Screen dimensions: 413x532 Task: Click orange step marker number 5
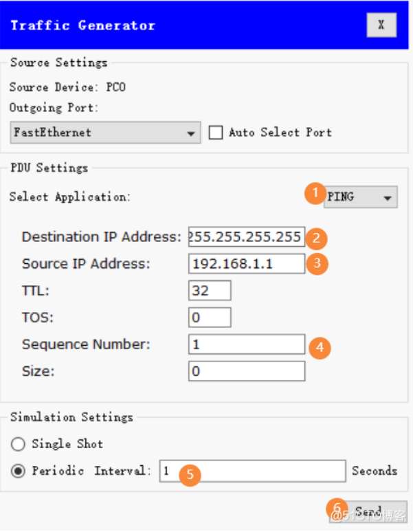tap(190, 474)
